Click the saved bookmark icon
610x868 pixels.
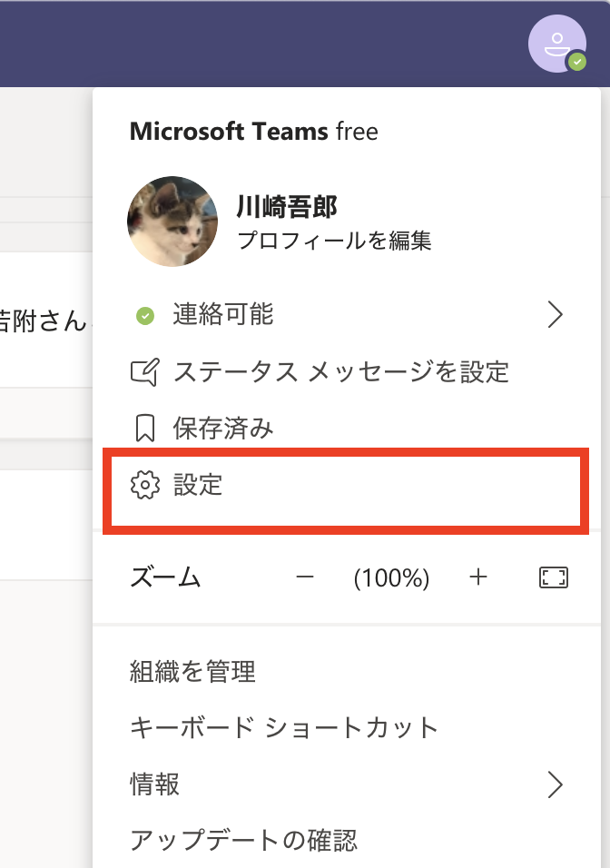[144, 429]
